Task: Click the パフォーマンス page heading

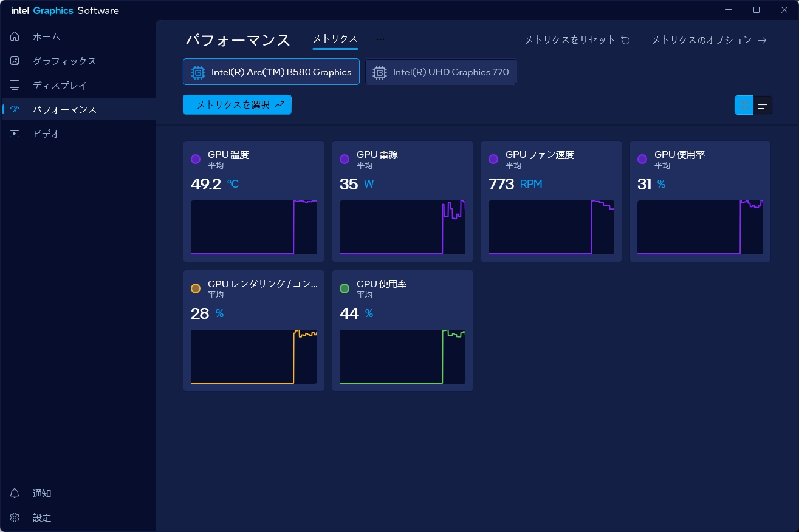Action: [x=238, y=40]
